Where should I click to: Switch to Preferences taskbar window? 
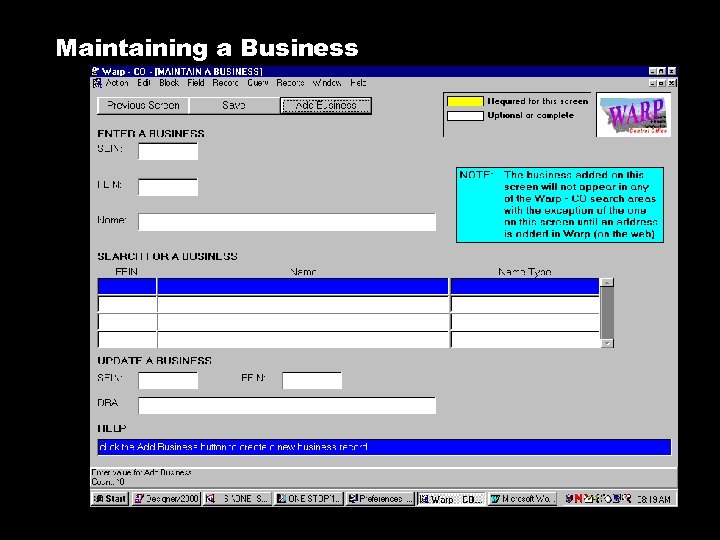tap(380, 499)
